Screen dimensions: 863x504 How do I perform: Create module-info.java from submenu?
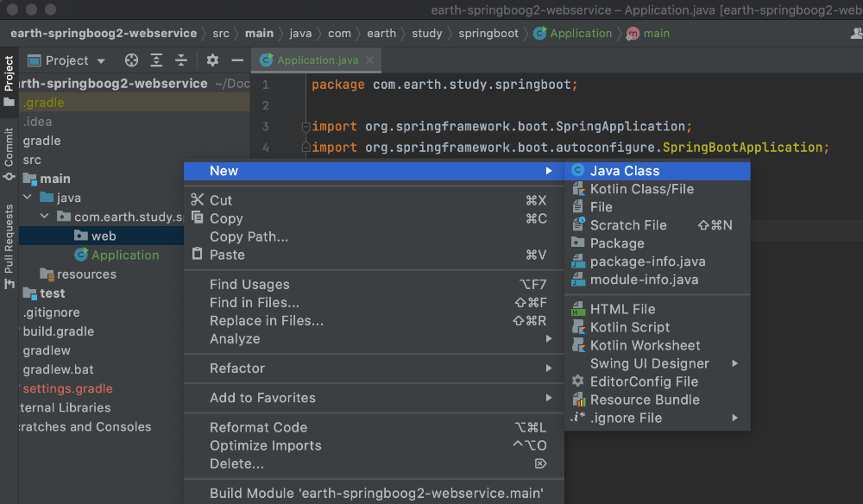click(658, 280)
